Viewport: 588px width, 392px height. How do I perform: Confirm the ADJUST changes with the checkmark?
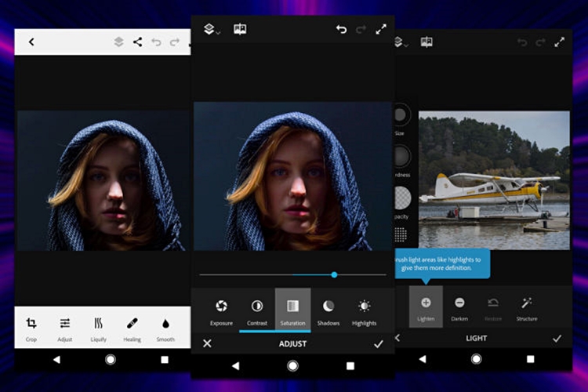tap(379, 343)
